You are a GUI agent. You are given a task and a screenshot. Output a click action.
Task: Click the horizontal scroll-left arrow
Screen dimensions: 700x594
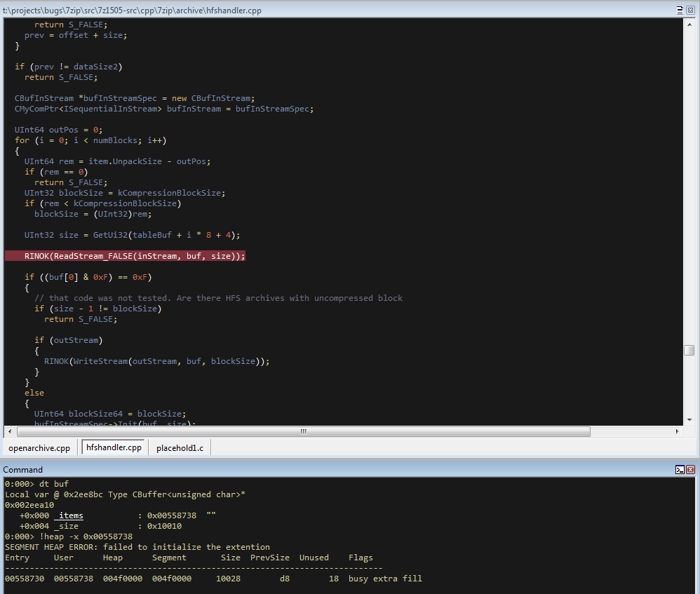pos(8,431)
